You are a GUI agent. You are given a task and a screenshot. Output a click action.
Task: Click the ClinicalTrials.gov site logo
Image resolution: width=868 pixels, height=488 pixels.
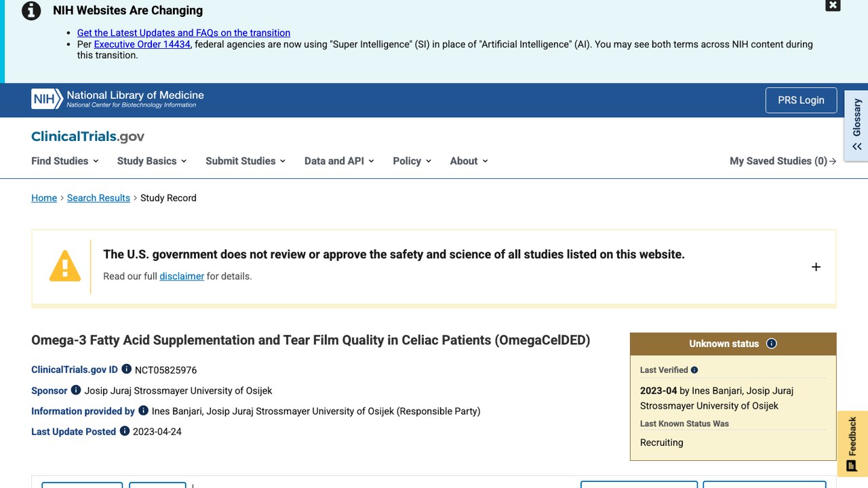tap(88, 136)
